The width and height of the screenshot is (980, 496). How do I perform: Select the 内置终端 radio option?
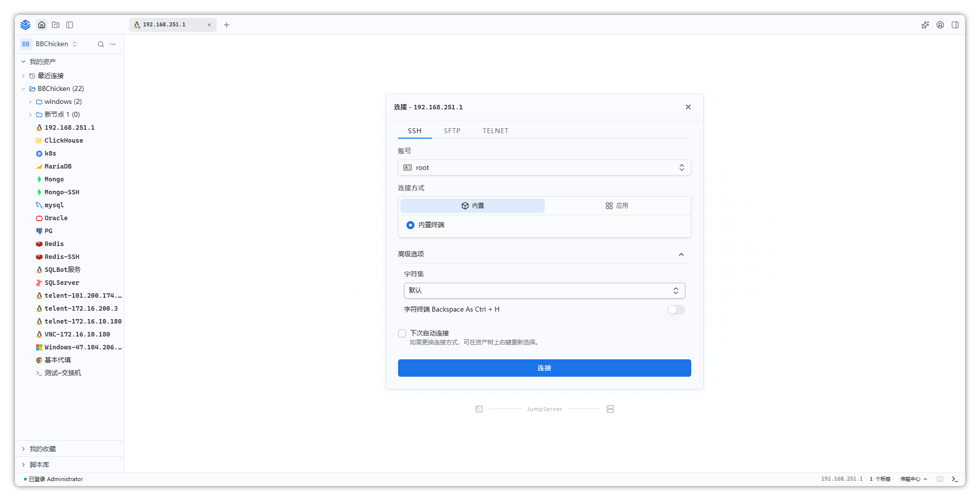pyautogui.click(x=410, y=225)
